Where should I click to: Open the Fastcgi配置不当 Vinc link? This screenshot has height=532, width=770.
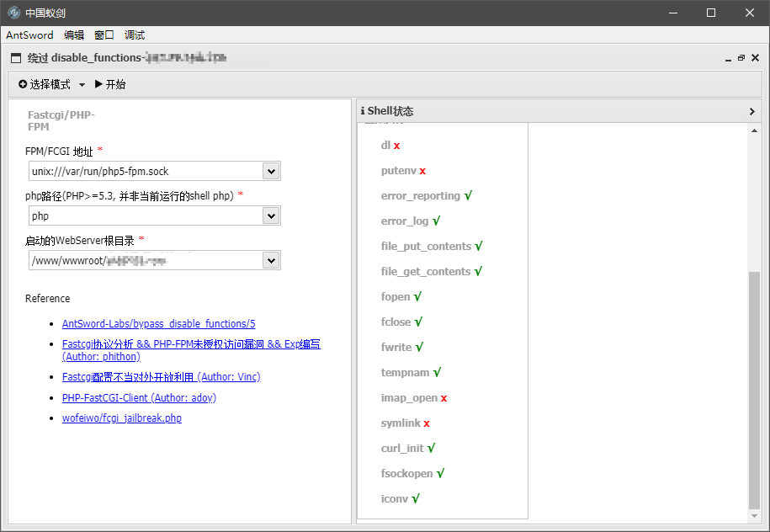click(x=161, y=377)
